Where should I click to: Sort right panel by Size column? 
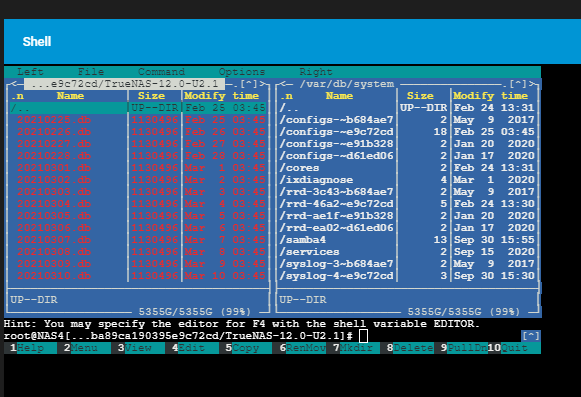tap(420, 96)
